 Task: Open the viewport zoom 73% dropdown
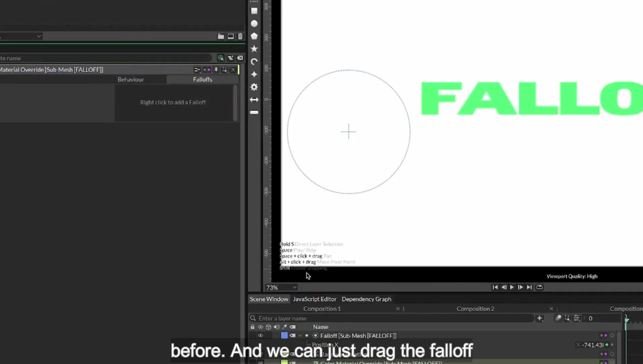[281, 287]
